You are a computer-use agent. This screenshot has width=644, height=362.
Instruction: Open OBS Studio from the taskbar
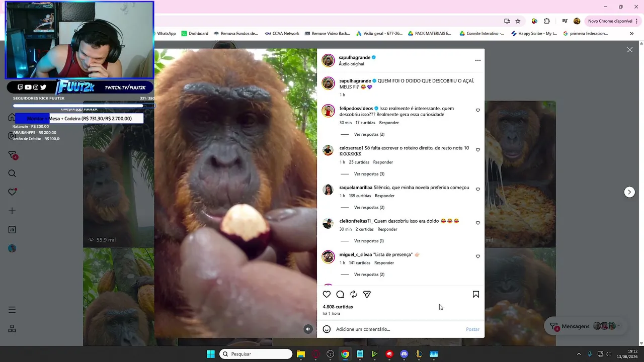point(330,354)
